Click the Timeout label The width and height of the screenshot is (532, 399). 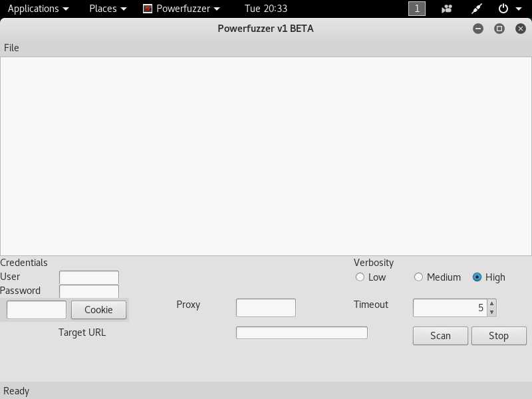371,305
